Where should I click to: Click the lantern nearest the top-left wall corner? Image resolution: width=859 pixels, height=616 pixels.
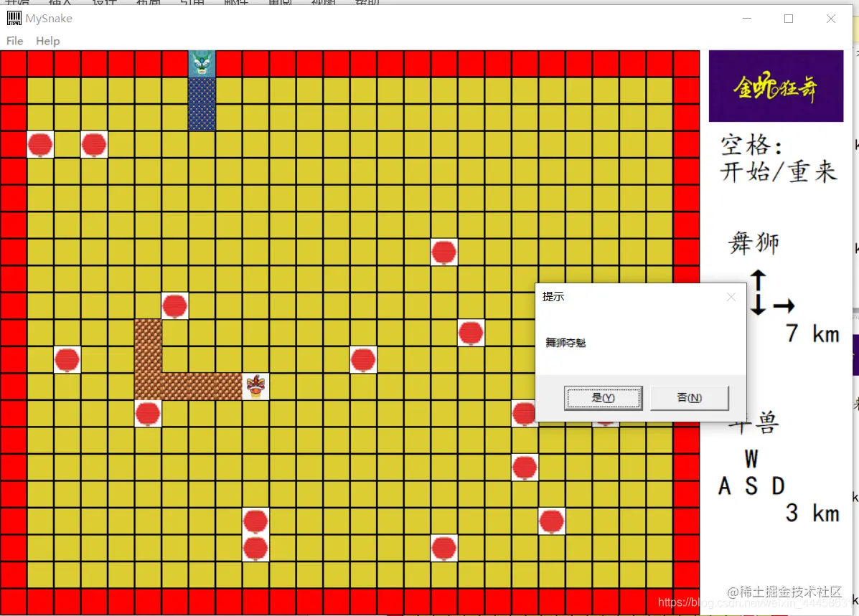[40, 145]
